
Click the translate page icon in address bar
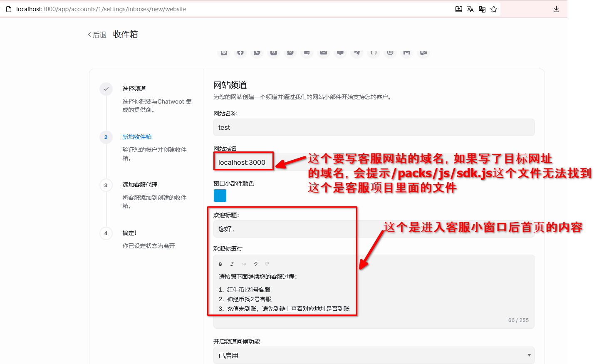point(470,9)
